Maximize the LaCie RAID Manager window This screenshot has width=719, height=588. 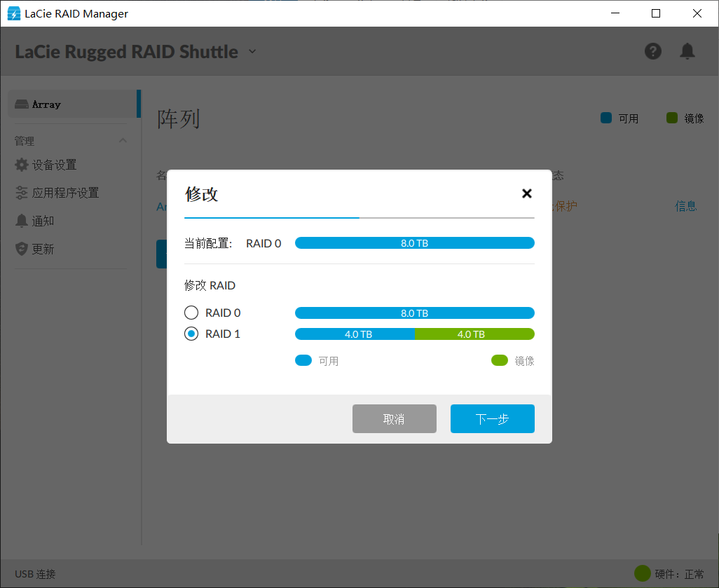click(656, 13)
